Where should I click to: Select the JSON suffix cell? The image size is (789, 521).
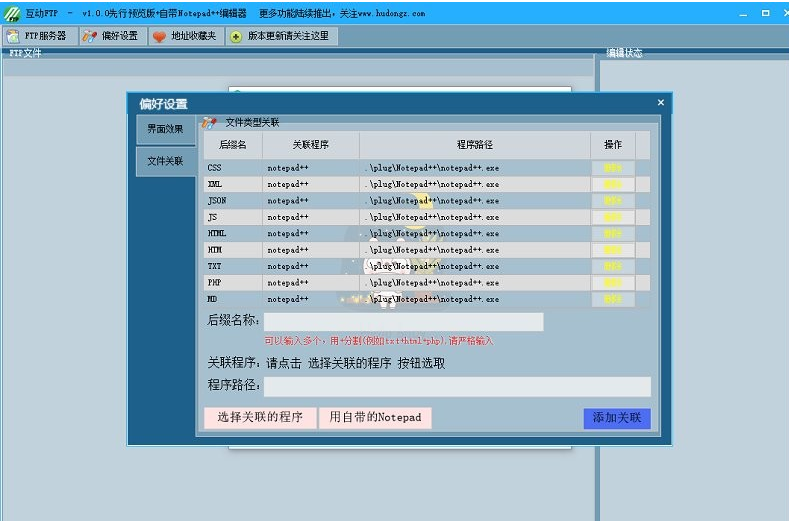tap(233, 201)
